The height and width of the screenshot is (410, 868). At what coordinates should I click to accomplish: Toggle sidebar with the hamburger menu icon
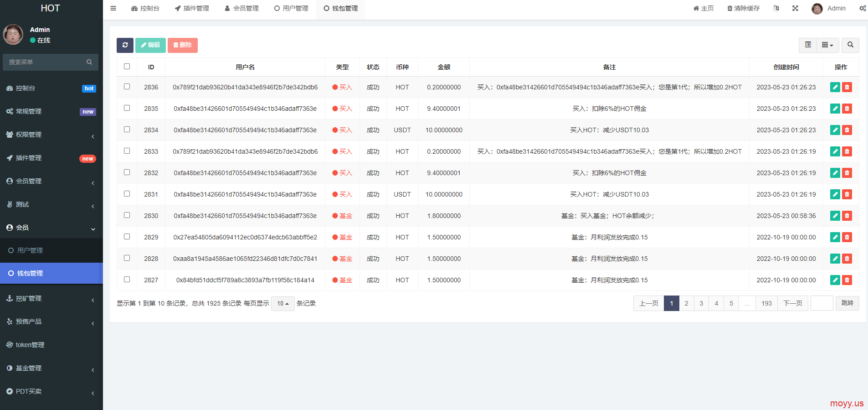pyautogui.click(x=113, y=8)
